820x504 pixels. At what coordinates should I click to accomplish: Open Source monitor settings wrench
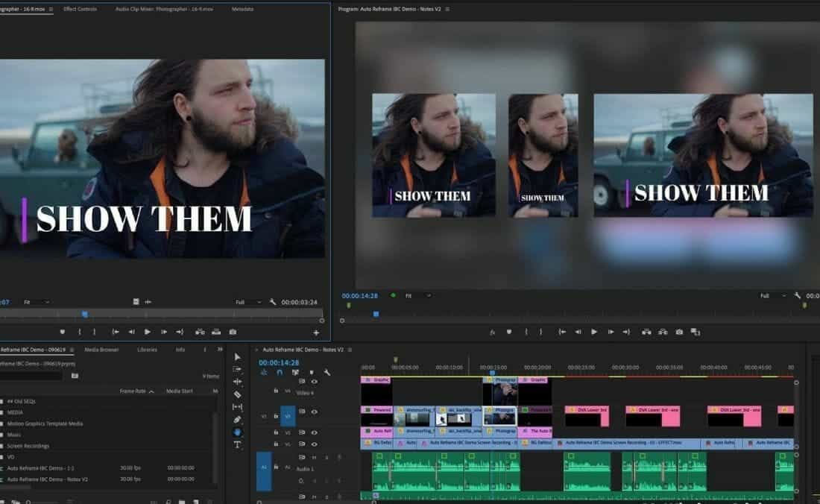tap(272, 302)
